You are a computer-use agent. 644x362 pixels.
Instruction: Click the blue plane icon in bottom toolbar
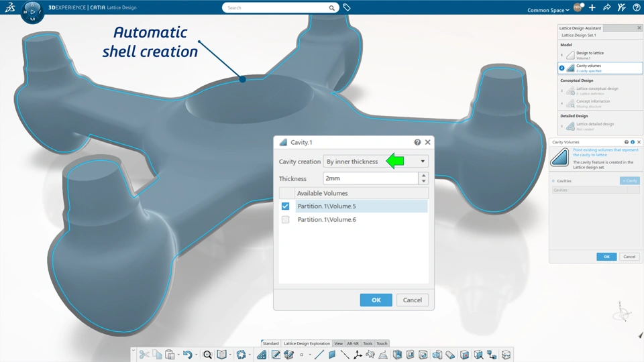coord(332,354)
